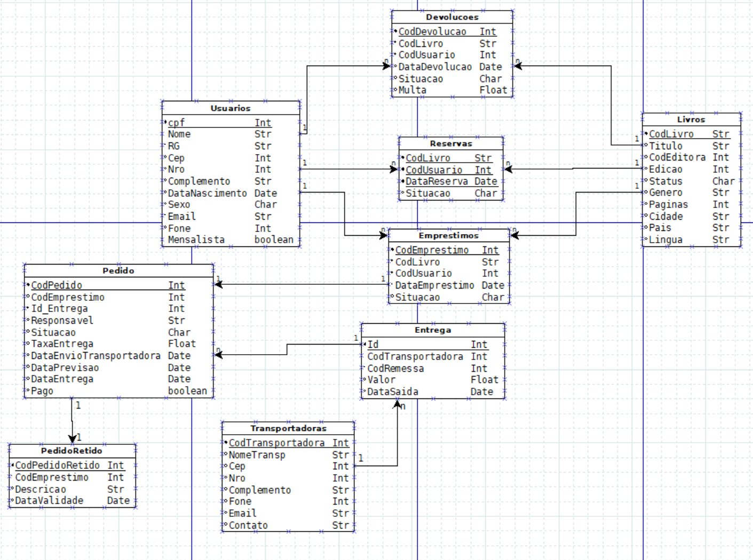Select the PedidoRetido table title
The height and width of the screenshot is (560, 753).
pos(72,451)
